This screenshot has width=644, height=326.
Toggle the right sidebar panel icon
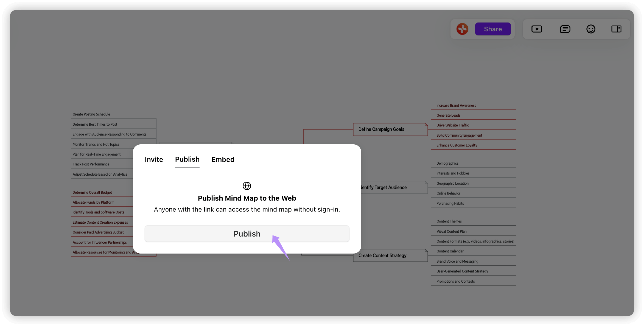(616, 29)
